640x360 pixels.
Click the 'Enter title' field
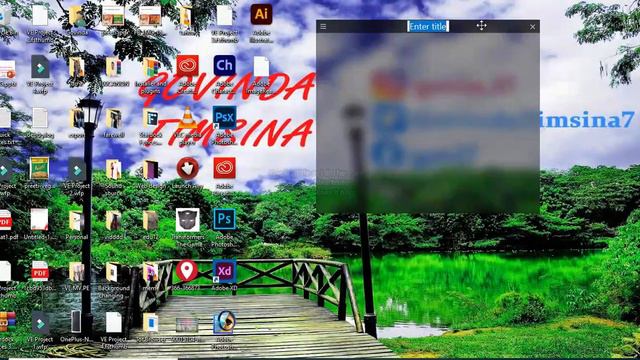coord(428,27)
